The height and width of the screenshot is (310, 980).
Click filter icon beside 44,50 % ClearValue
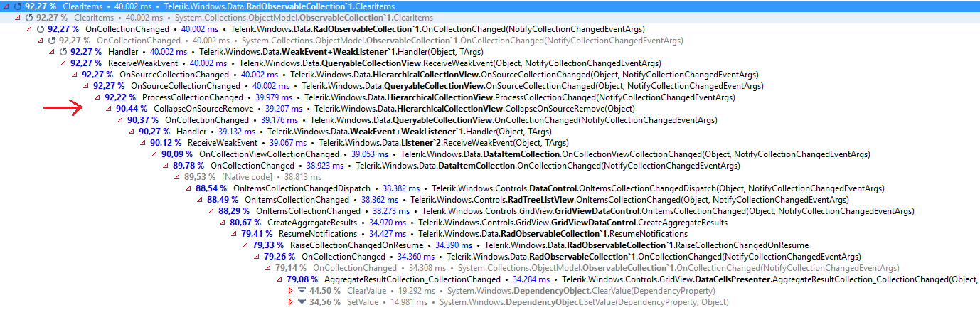pyautogui.click(x=302, y=291)
